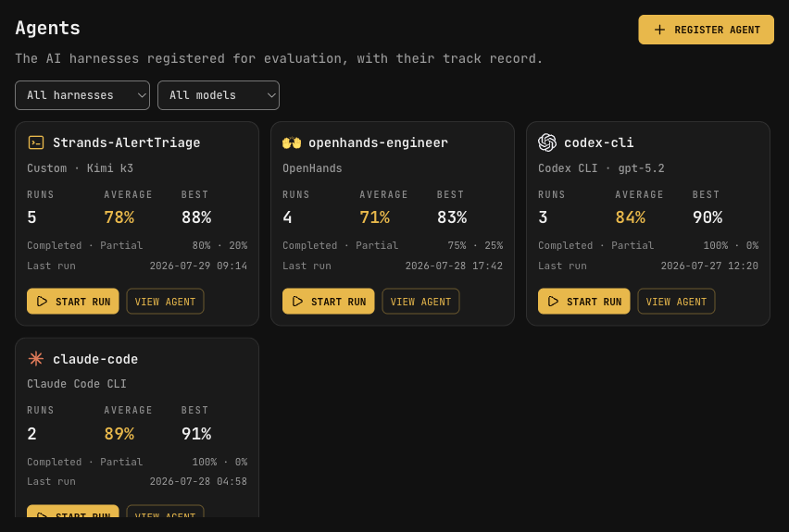Click the runs count 4
The width and height of the screenshot is (789, 532).
(287, 217)
